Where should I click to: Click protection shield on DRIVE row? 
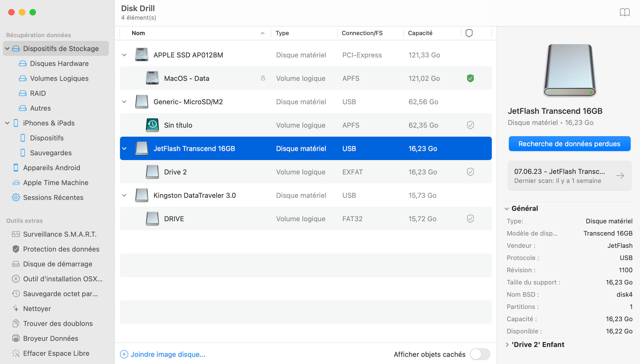(x=470, y=219)
